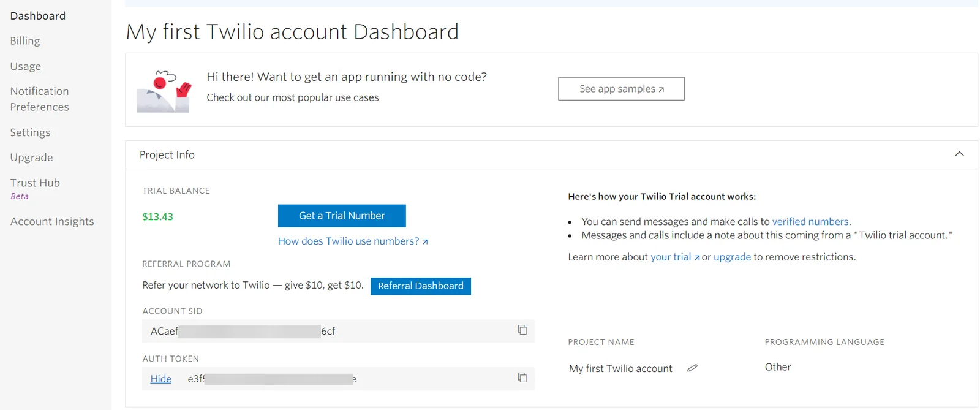Click My first Twilio account project name
Screen dimensions: 980x410
620,368
